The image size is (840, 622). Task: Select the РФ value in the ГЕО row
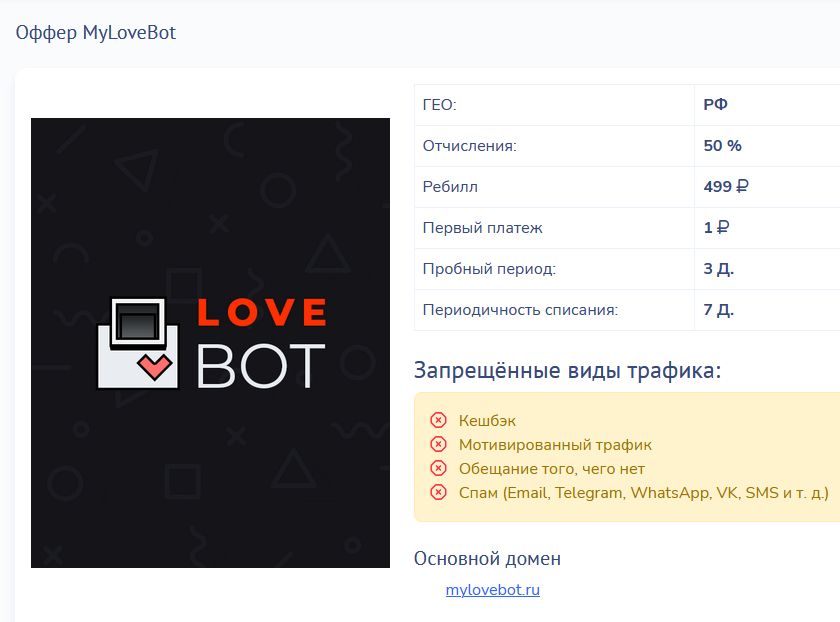(x=715, y=105)
